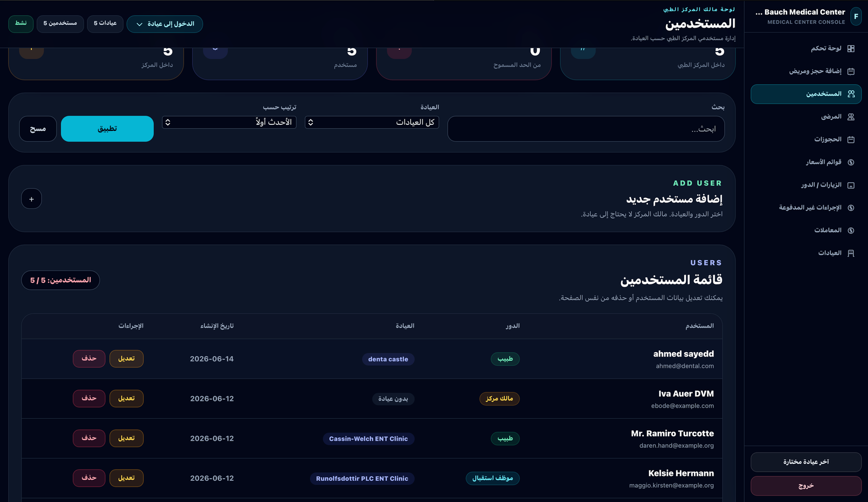Click the الدور column header

pos(513,326)
